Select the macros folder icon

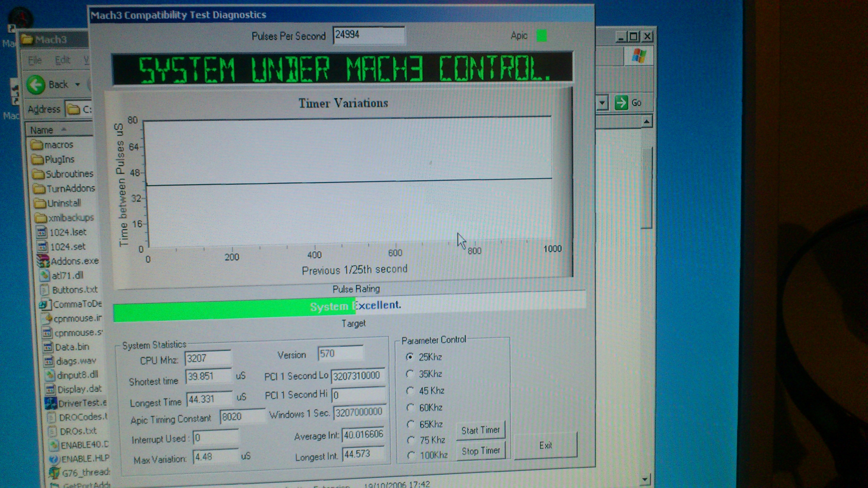click(x=37, y=145)
